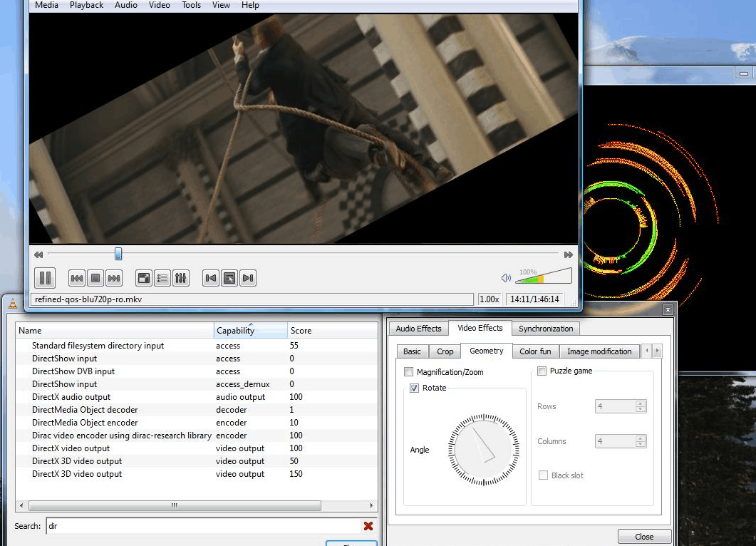Mute audio via speaker icon
The width and height of the screenshot is (756, 546).
[506, 278]
